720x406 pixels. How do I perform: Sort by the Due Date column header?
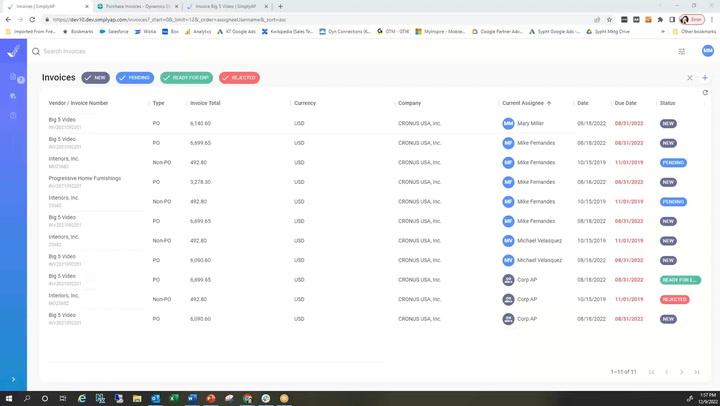coord(625,103)
